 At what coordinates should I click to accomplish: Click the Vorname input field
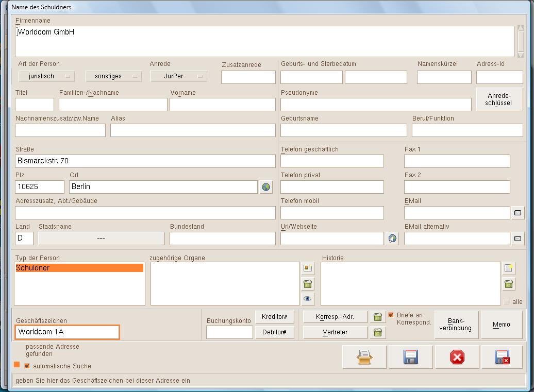point(223,105)
